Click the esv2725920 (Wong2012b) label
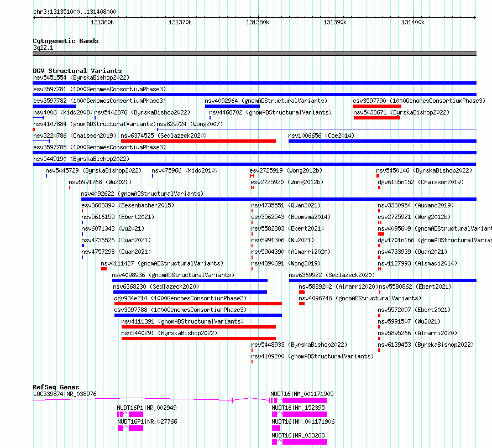Image resolution: width=492 pixels, height=448 pixels. [287, 182]
